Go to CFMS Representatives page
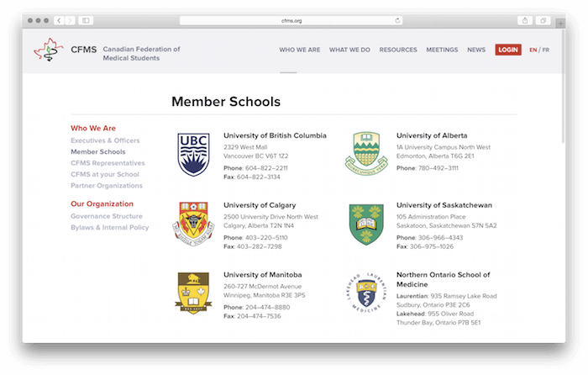Image resolution: width=588 pixels, height=375 pixels. pyautogui.click(x=108, y=163)
